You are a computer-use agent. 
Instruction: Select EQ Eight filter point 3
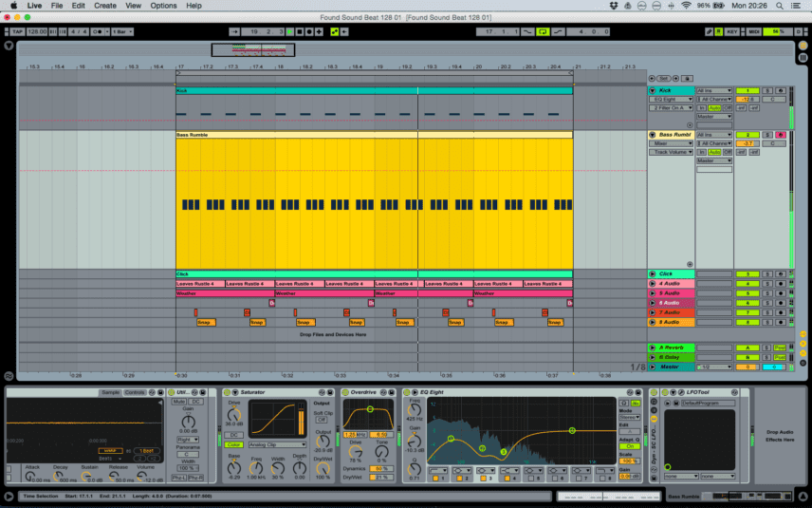[x=504, y=452]
